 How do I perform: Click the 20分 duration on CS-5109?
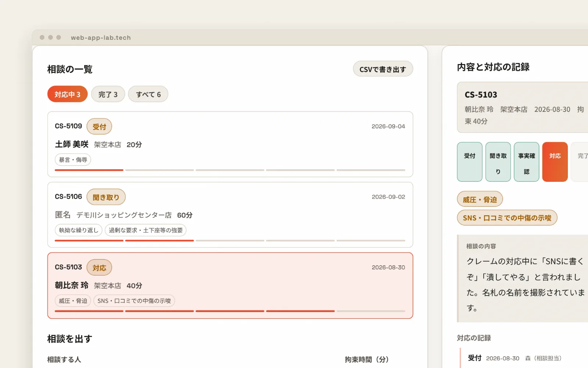tap(134, 145)
